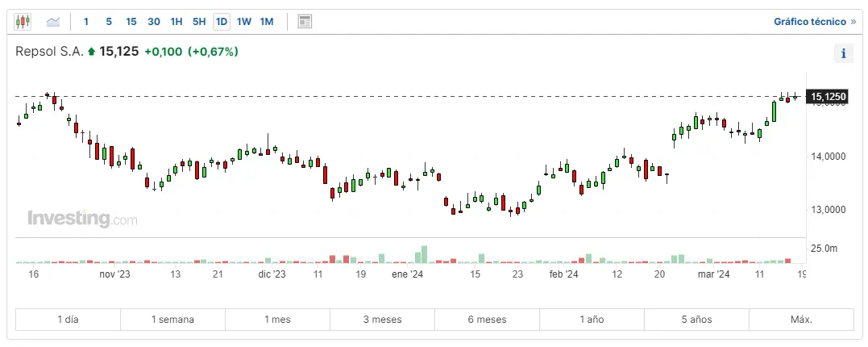
Task: Show the 1 año range
Action: pos(592,320)
